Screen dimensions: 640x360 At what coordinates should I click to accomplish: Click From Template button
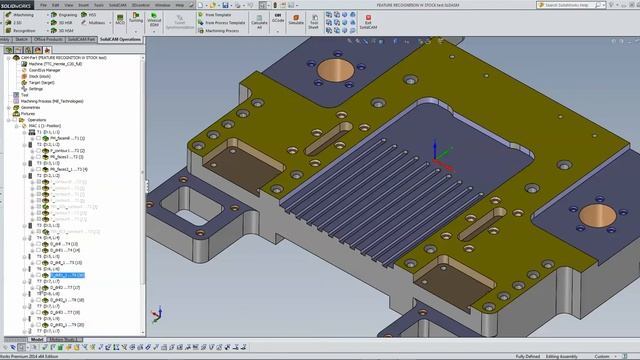[x=215, y=15]
